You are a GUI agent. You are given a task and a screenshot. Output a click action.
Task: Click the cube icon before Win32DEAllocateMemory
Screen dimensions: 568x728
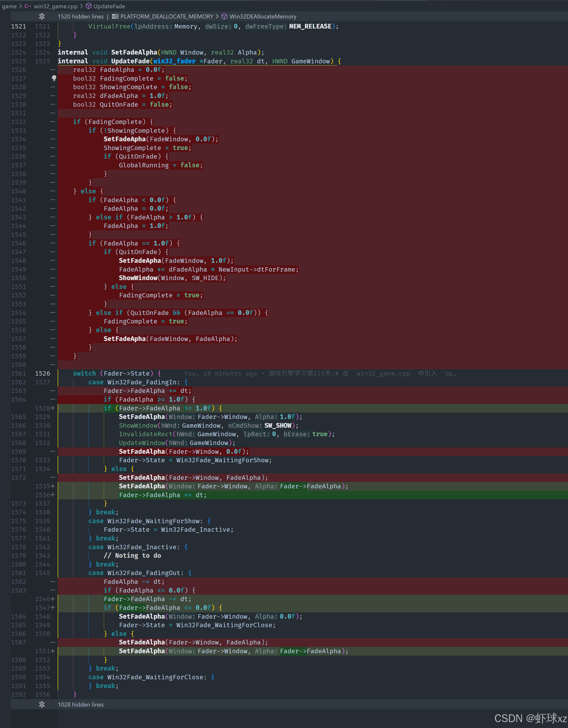click(x=225, y=16)
